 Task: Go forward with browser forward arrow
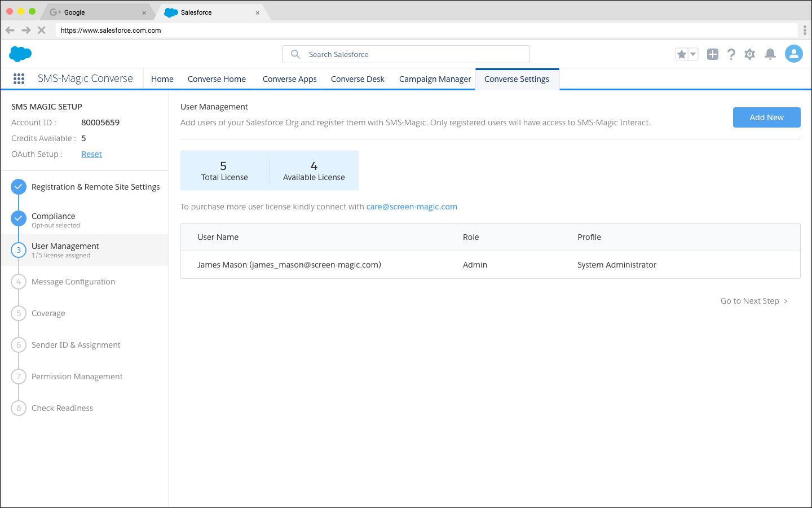click(x=26, y=30)
